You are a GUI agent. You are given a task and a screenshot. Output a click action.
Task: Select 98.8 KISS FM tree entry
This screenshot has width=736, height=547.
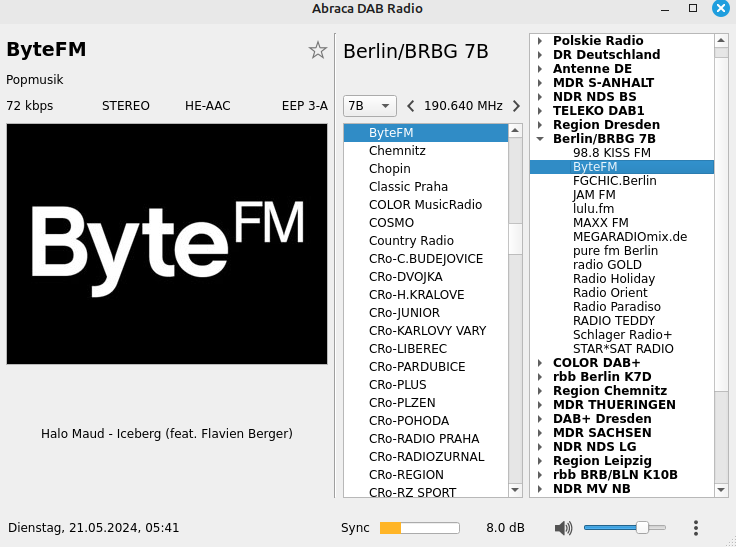(611, 153)
